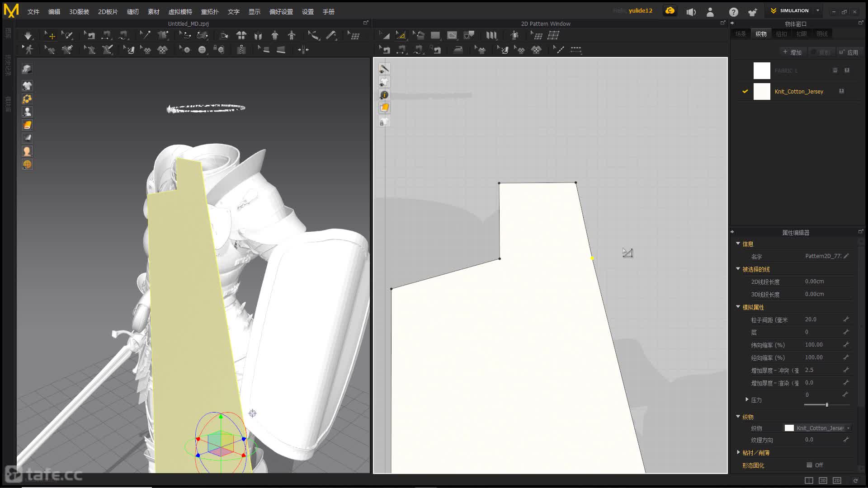Switch to the 明线 tab

[x=822, y=34]
